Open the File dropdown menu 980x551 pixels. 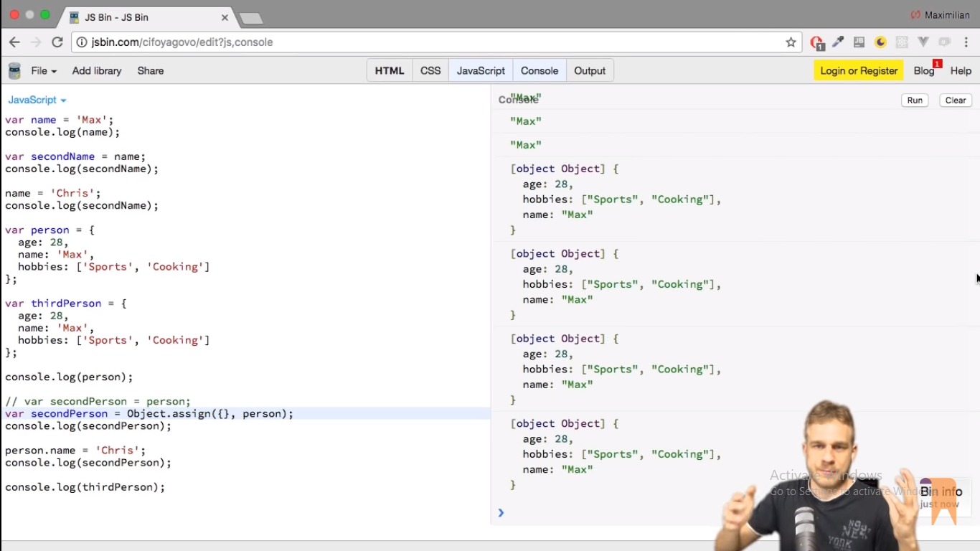point(43,71)
